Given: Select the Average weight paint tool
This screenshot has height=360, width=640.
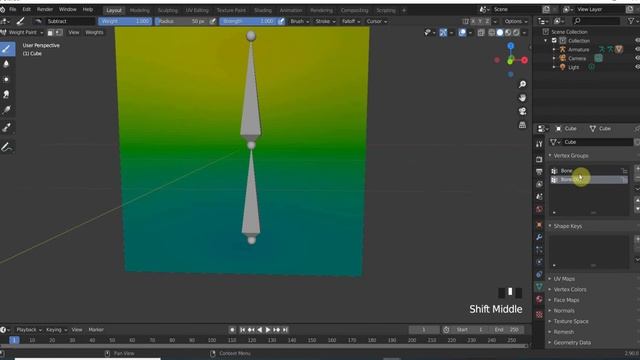Looking at the screenshot, I should [x=7, y=79].
